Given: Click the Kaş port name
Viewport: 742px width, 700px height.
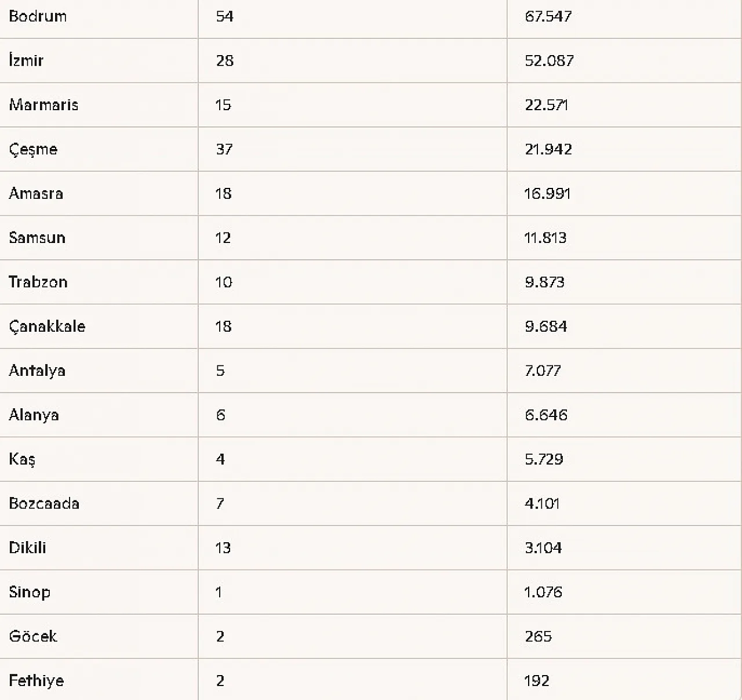Looking at the screenshot, I should (22, 459).
